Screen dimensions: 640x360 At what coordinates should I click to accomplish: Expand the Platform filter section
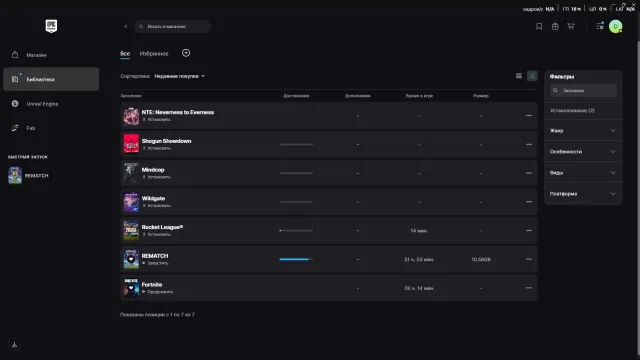(x=582, y=194)
